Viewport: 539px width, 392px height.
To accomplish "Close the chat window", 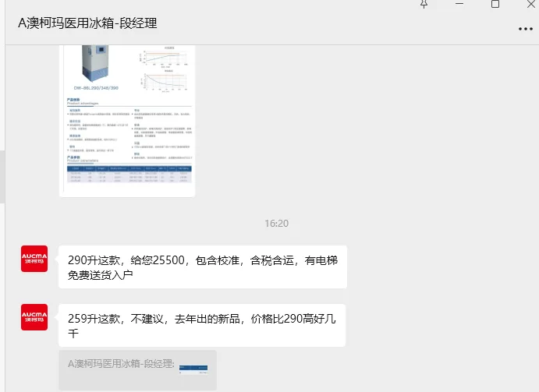I will pos(531,4).
